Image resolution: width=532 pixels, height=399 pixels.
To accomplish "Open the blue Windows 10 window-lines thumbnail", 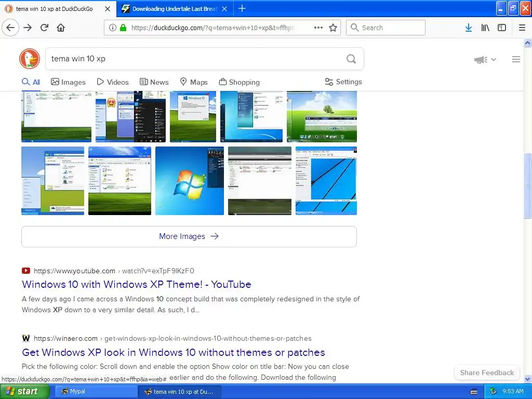I will point(326,181).
